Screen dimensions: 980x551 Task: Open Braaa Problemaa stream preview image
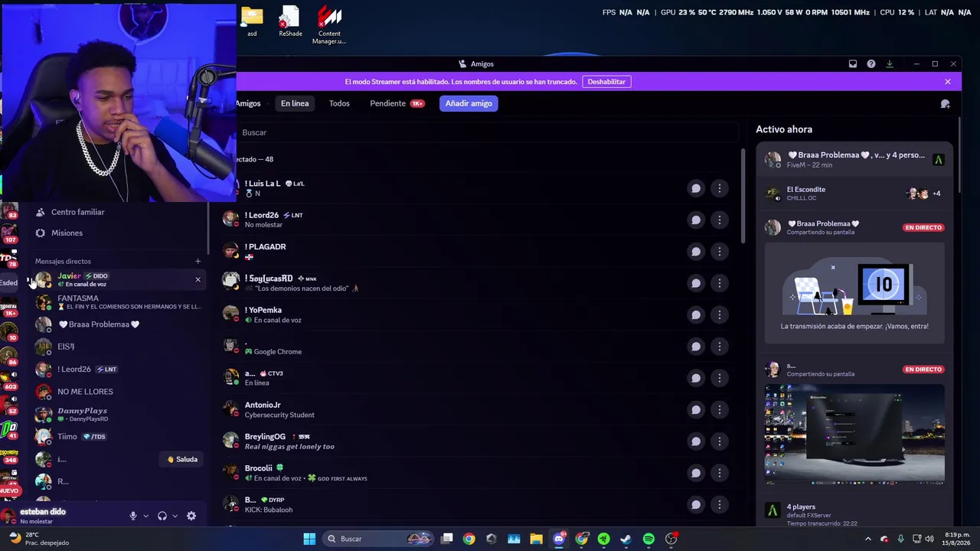coord(854,294)
